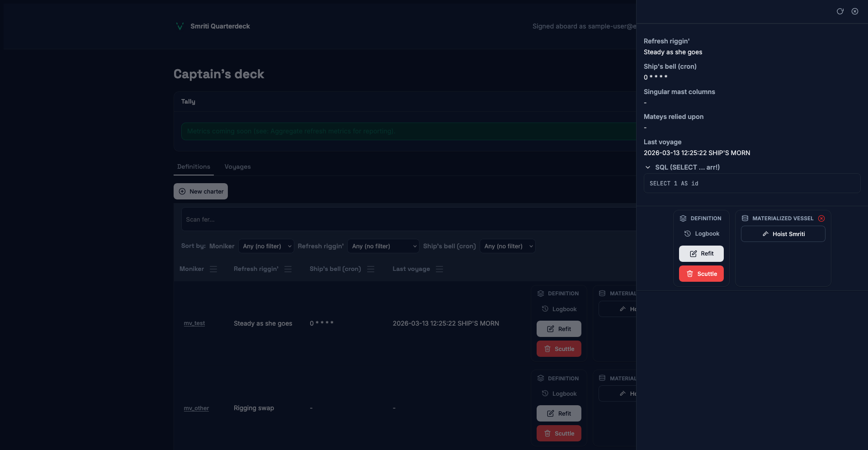Open the Refresh riggin' filter dropdown

(x=383, y=246)
